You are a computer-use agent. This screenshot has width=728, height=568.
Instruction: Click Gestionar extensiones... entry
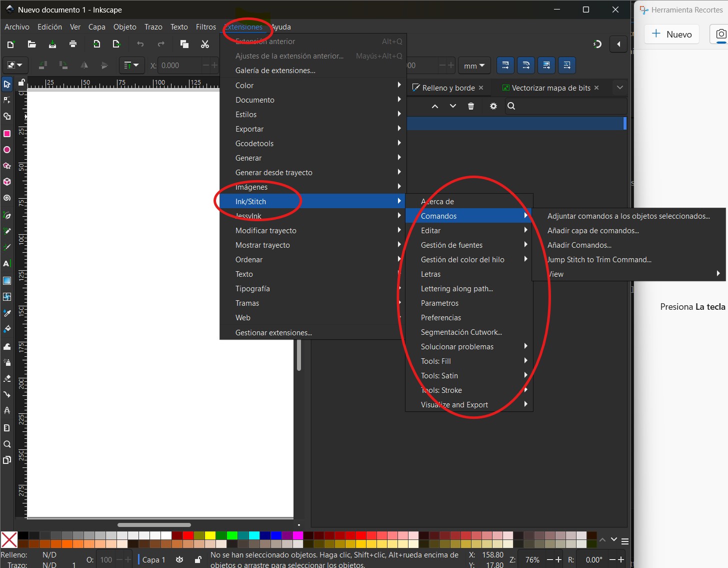click(312, 332)
